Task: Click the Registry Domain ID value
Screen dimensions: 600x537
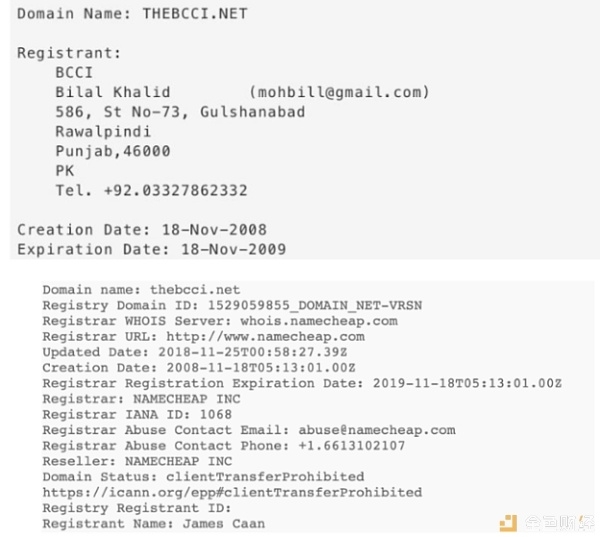Action: pyautogui.click(x=315, y=305)
